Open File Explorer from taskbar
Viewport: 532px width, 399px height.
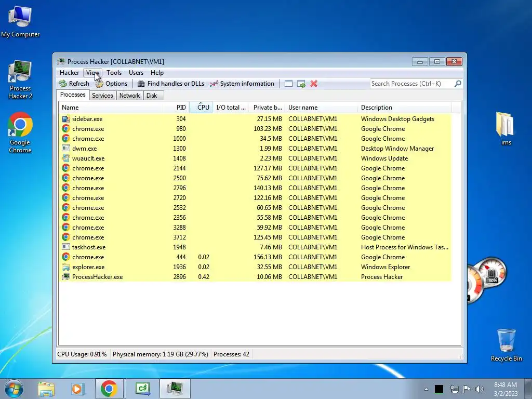[46, 389]
